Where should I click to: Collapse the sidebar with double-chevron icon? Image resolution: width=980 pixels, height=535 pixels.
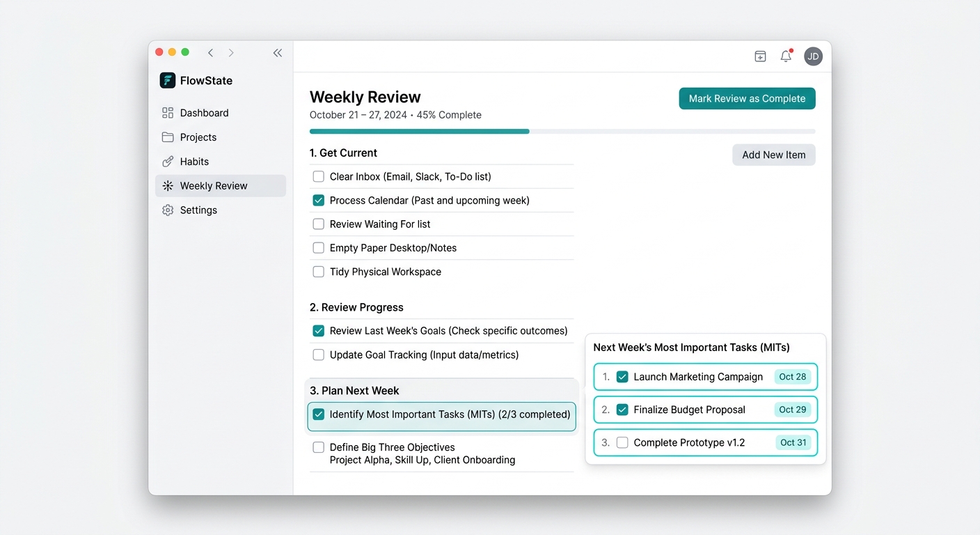[278, 53]
